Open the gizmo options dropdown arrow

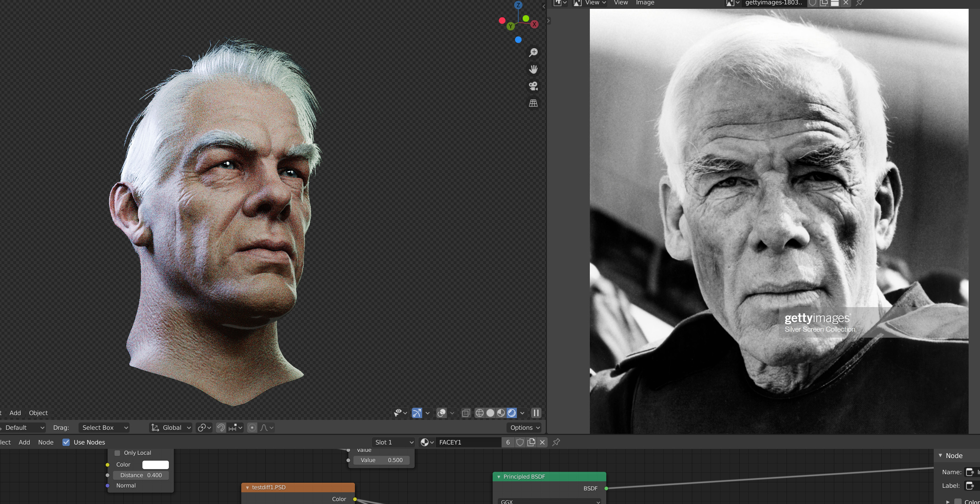[428, 413]
